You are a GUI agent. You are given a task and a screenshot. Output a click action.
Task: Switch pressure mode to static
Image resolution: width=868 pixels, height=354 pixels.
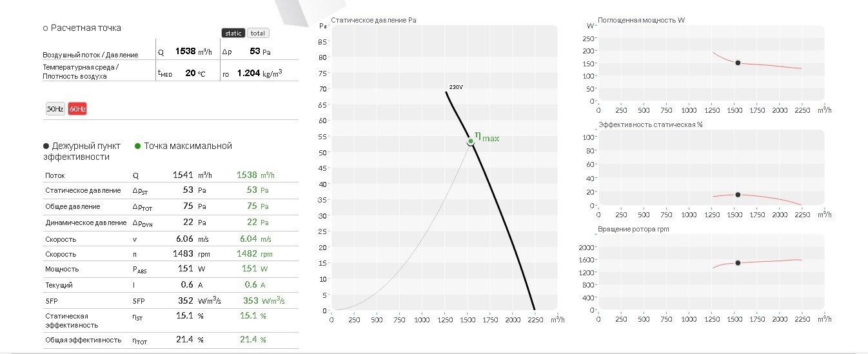(233, 33)
